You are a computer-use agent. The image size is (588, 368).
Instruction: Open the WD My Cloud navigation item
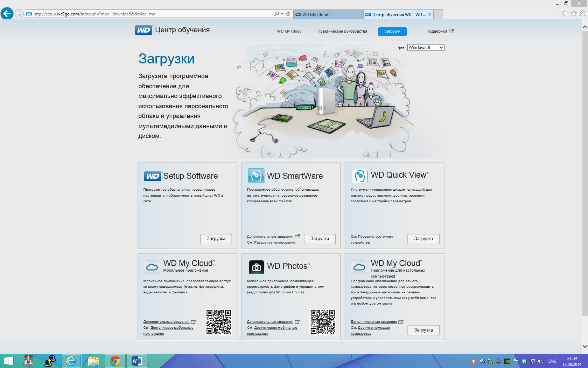pos(289,31)
